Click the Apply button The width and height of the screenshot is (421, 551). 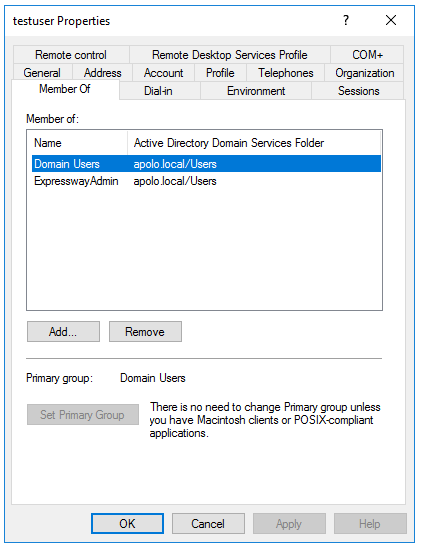coord(289,524)
